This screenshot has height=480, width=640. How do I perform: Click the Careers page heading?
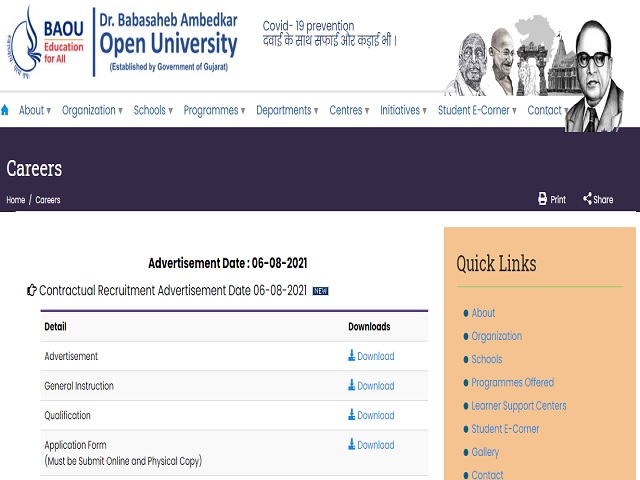point(34,169)
